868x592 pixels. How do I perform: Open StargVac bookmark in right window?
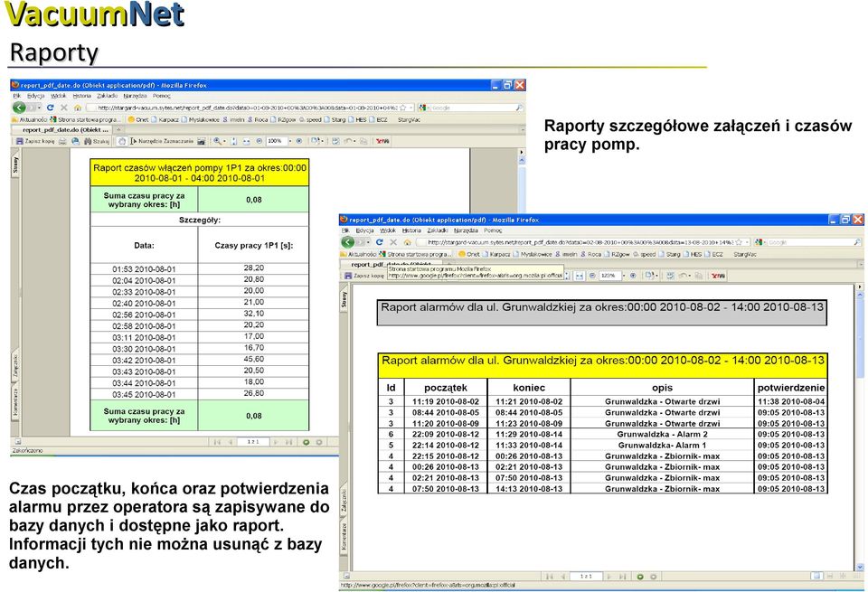coord(744,254)
